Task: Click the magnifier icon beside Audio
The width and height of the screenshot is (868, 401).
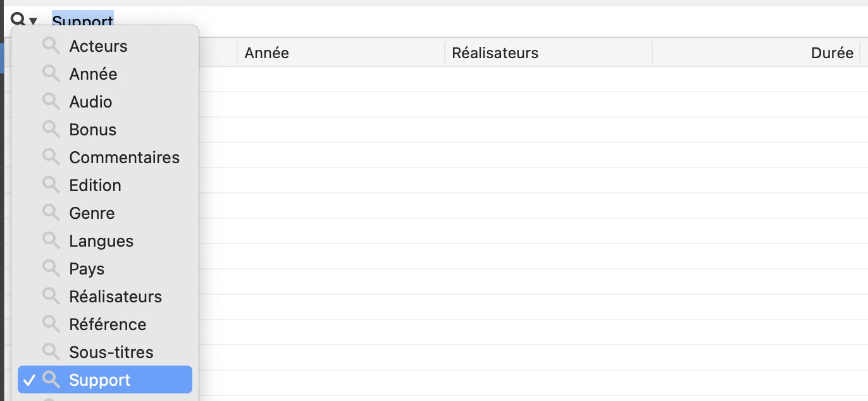Action: [51, 101]
